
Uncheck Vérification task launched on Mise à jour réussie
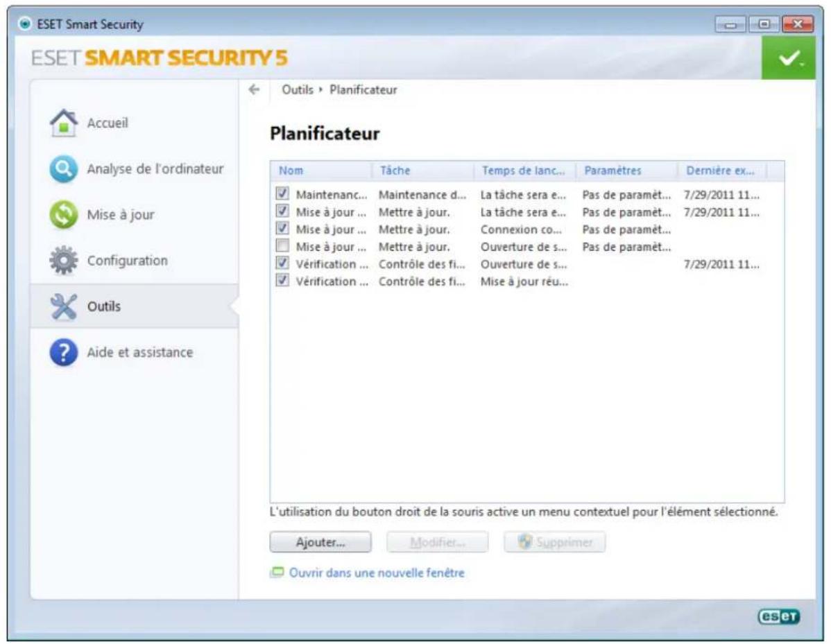[x=282, y=281]
